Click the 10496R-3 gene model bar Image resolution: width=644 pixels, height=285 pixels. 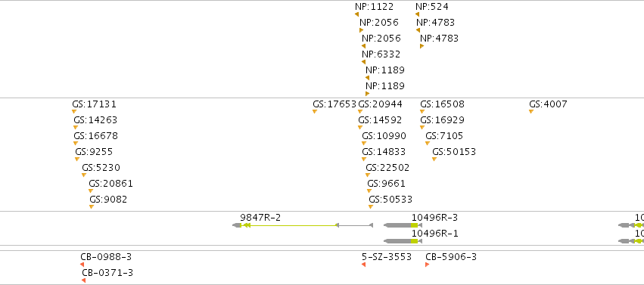403,225
